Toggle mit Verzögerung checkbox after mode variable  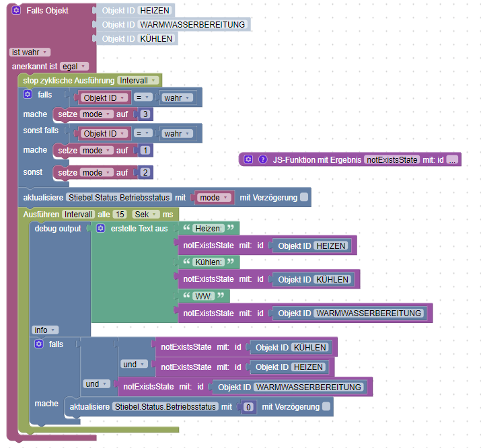[x=304, y=197]
